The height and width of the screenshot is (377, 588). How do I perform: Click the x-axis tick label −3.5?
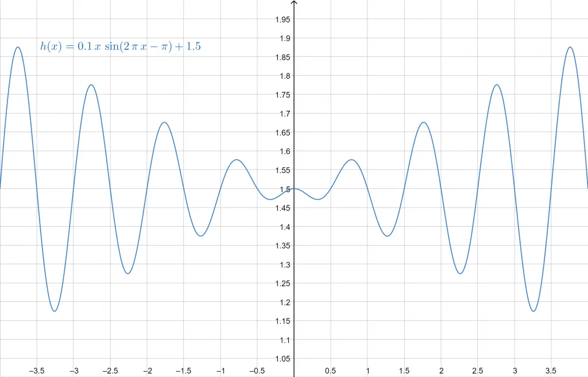point(37,371)
